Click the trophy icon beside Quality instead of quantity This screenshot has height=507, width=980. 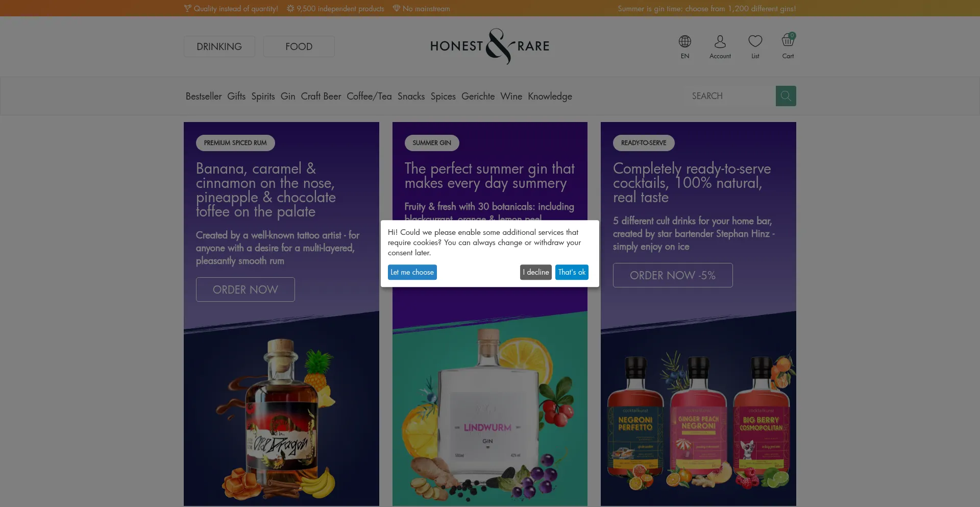tap(187, 8)
